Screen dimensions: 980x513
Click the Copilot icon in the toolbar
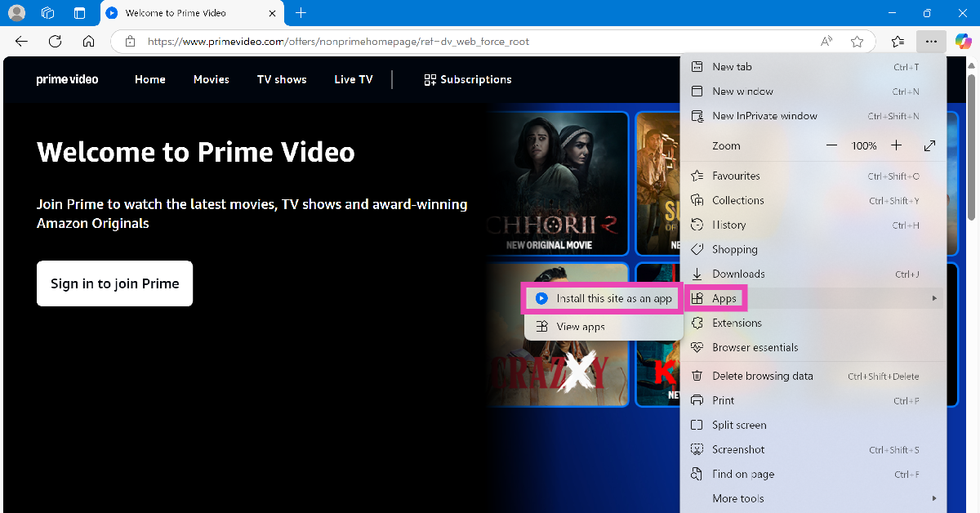(963, 41)
